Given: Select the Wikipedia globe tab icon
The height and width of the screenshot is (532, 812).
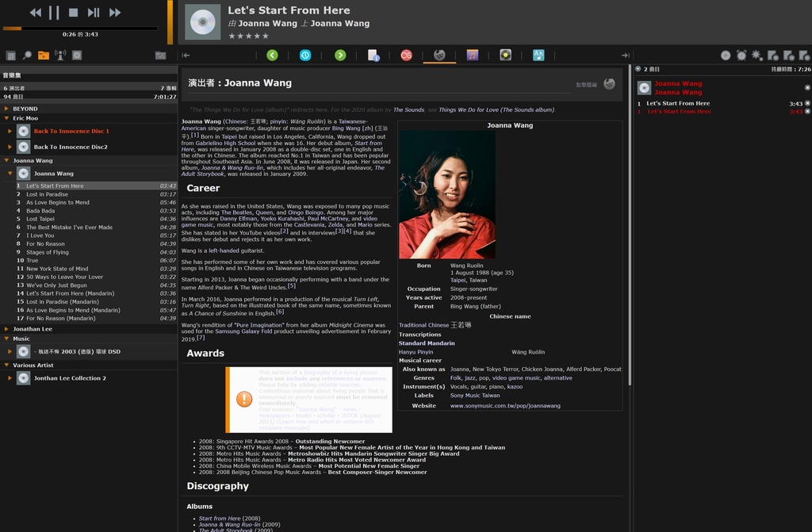Looking at the screenshot, I should [x=439, y=55].
